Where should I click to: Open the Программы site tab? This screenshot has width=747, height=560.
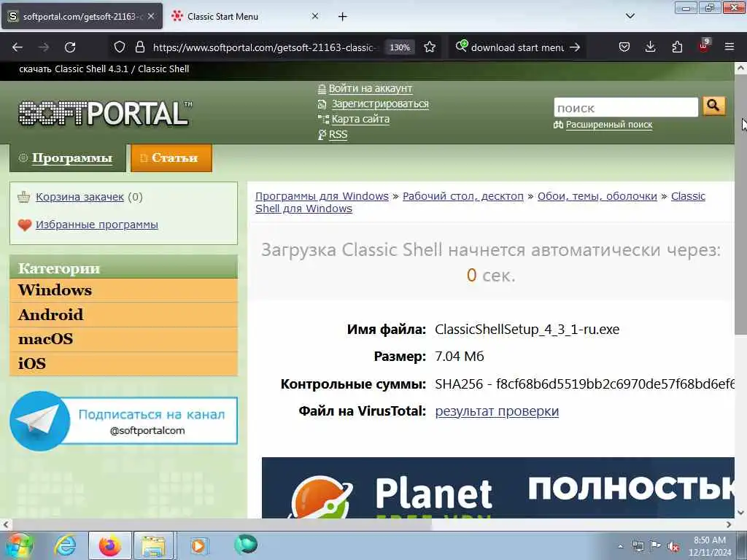[x=67, y=158]
